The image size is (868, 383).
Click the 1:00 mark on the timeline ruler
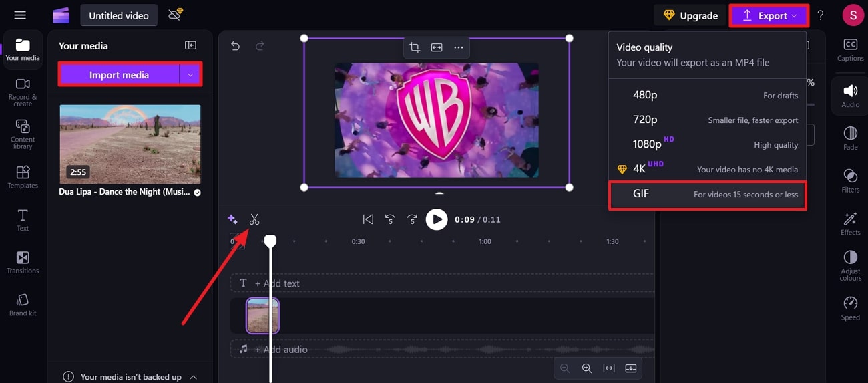point(485,241)
